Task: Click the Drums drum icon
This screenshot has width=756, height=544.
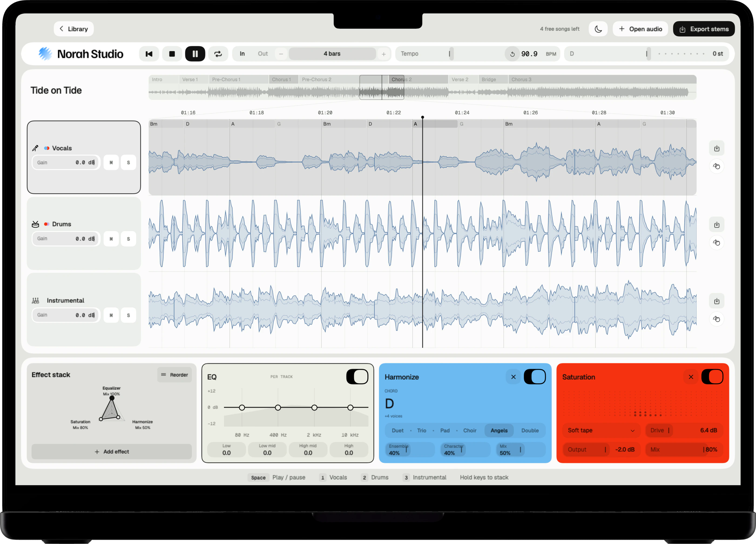Action: (x=35, y=224)
